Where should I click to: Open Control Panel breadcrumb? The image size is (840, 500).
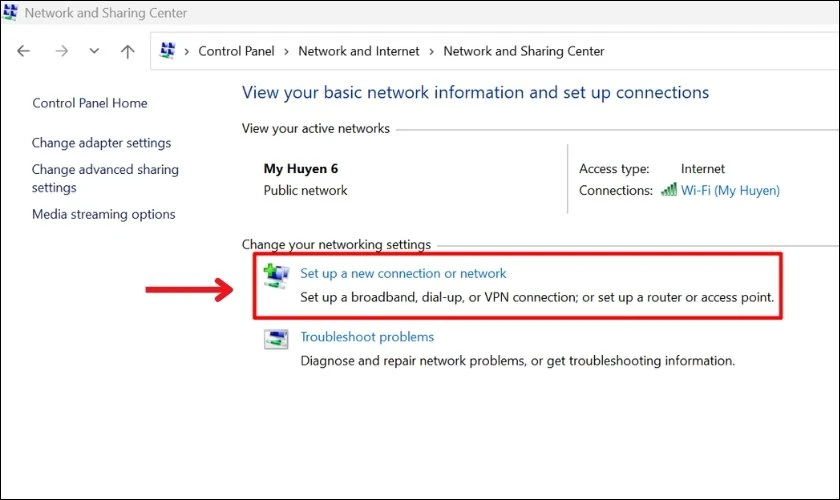236,51
